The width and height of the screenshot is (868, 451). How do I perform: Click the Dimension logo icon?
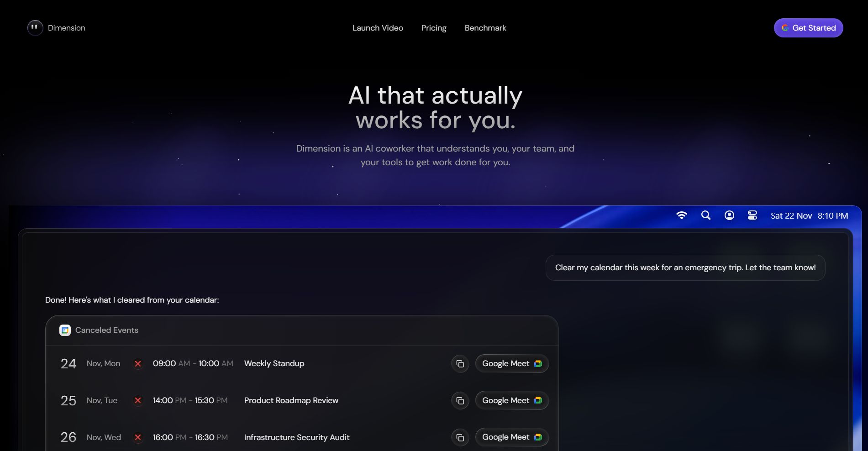coord(35,28)
